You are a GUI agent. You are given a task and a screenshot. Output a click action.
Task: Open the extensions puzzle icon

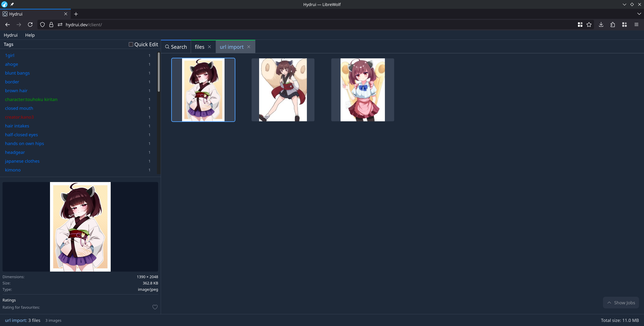613,25
